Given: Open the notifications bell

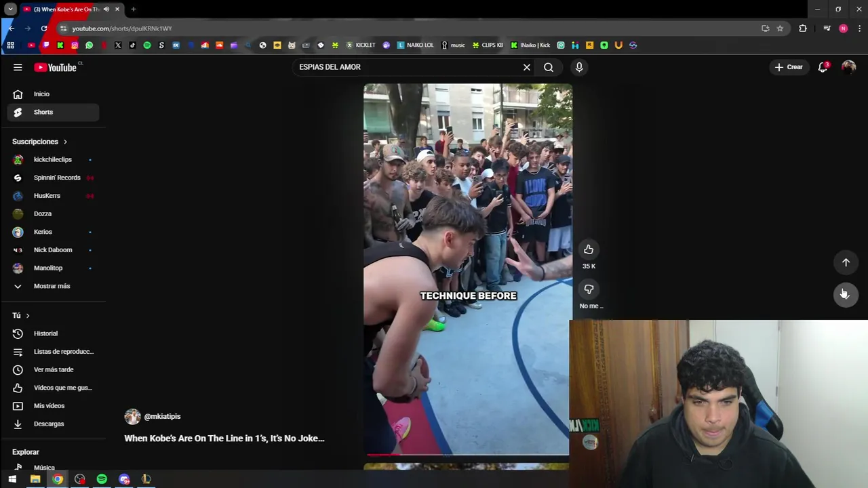Looking at the screenshot, I should pos(823,67).
